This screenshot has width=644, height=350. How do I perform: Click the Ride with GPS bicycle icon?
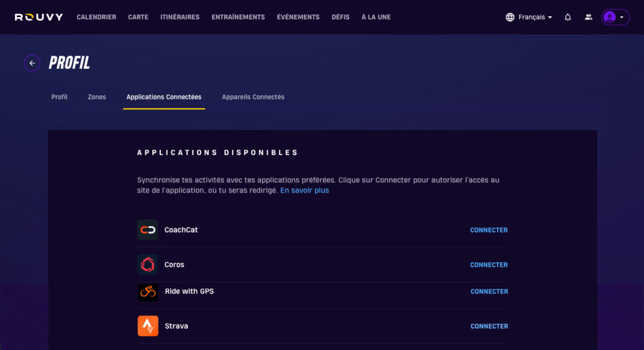(x=148, y=291)
